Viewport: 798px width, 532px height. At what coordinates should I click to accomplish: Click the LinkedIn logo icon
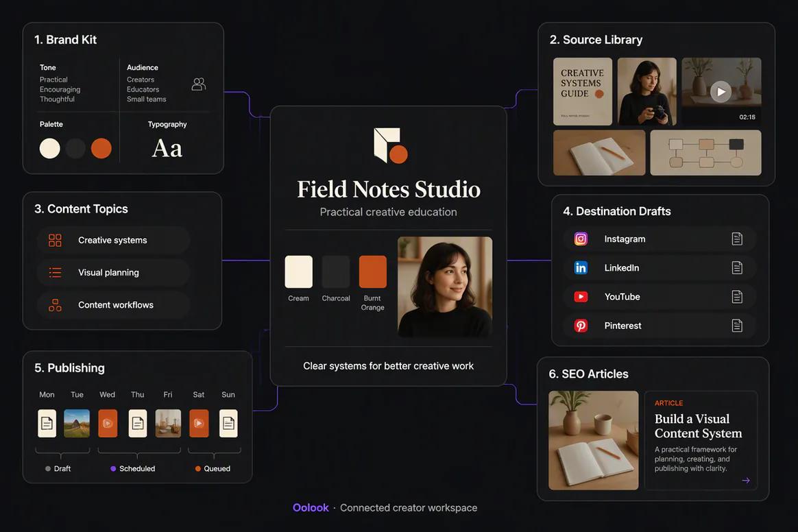click(581, 268)
